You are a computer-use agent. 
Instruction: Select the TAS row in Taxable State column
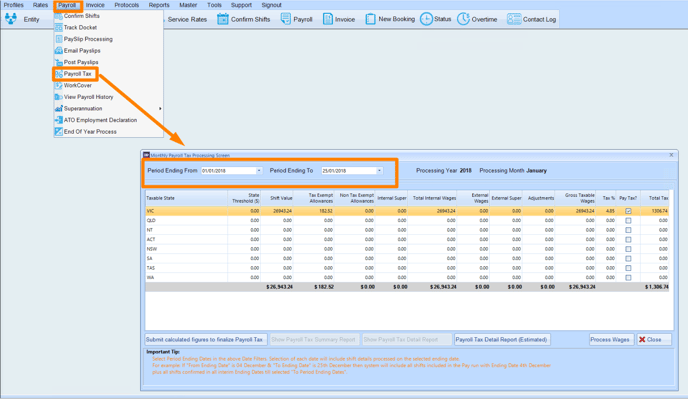[186, 268]
